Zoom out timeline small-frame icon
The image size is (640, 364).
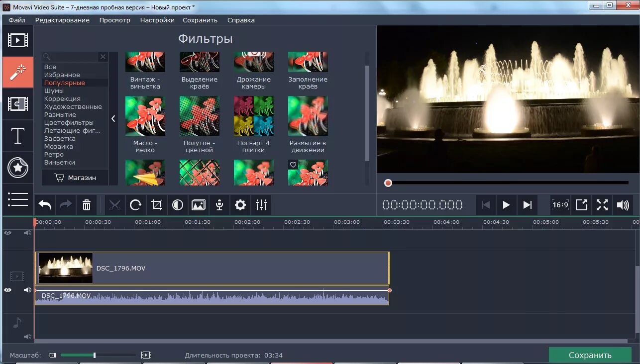pos(52,355)
